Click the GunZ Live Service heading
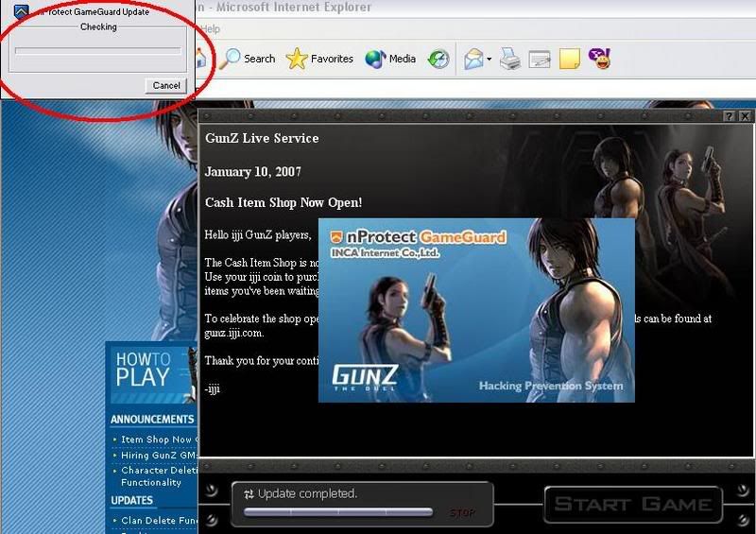Image resolution: width=756 pixels, height=534 pixels. pyautogui.click(x=262, y=138)
